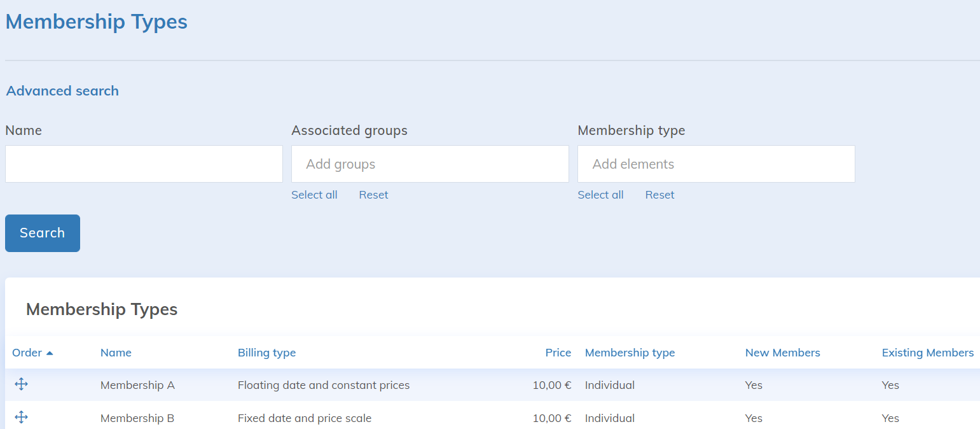Collapse the Advanced search section
The height and width of the screenshot is (429, 980).
coord(62,91)
